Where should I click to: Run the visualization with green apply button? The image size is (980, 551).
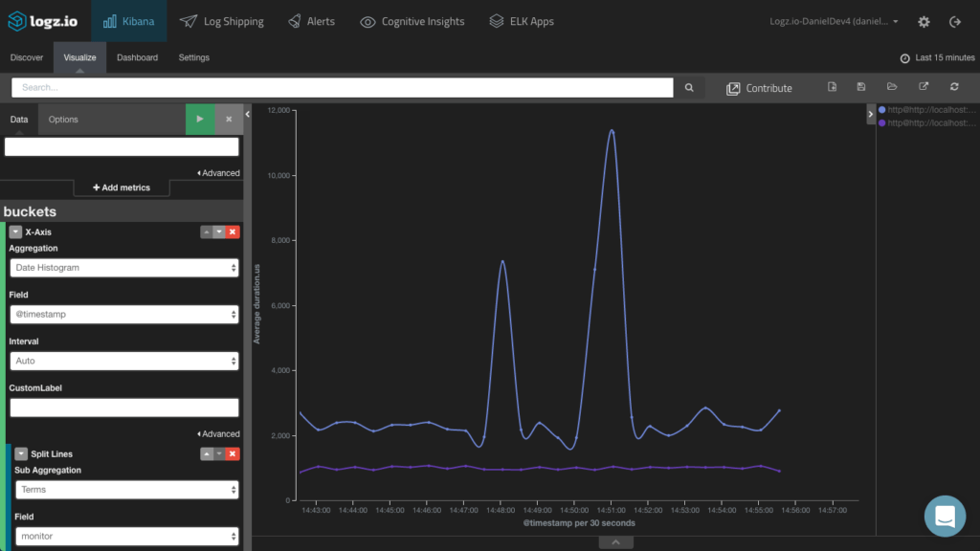pos(201,119)
